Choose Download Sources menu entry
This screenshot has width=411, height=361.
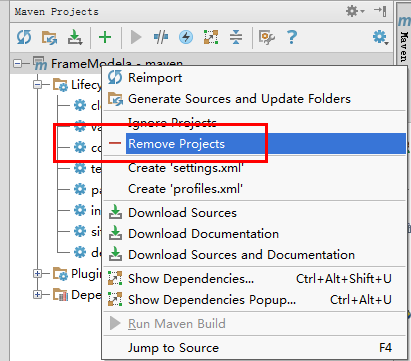pyautogui.click(x=255, y=213)
